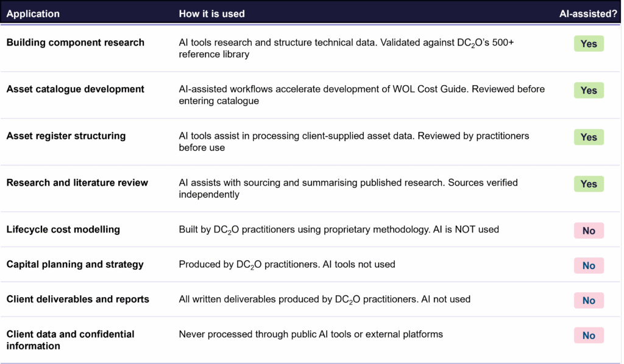The image size is (624, 364).
Task: Click No badge for Client data and confidential information
Action: [589, 336]
